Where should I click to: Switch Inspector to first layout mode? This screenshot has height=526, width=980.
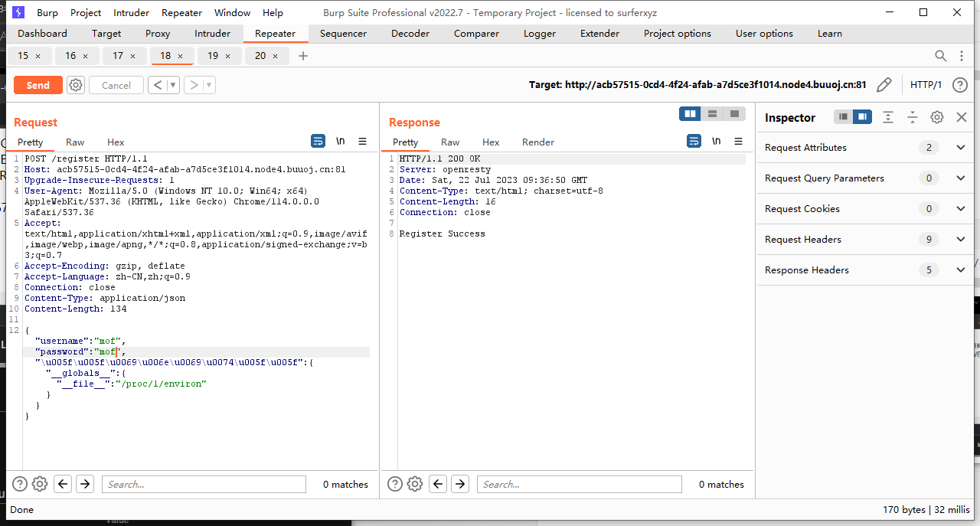(x=844, y=117)
